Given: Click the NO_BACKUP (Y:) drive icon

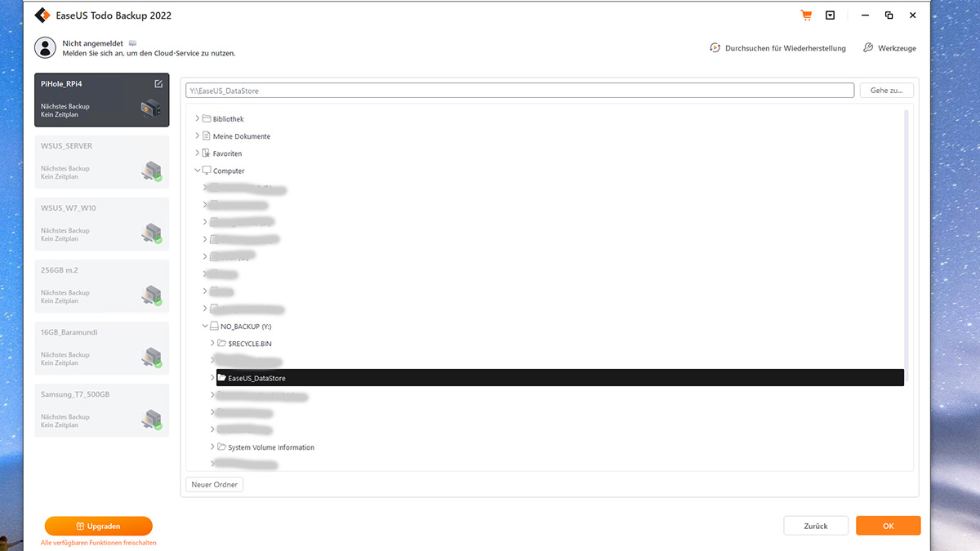Looking at the screenshot, I should (214, 326).
